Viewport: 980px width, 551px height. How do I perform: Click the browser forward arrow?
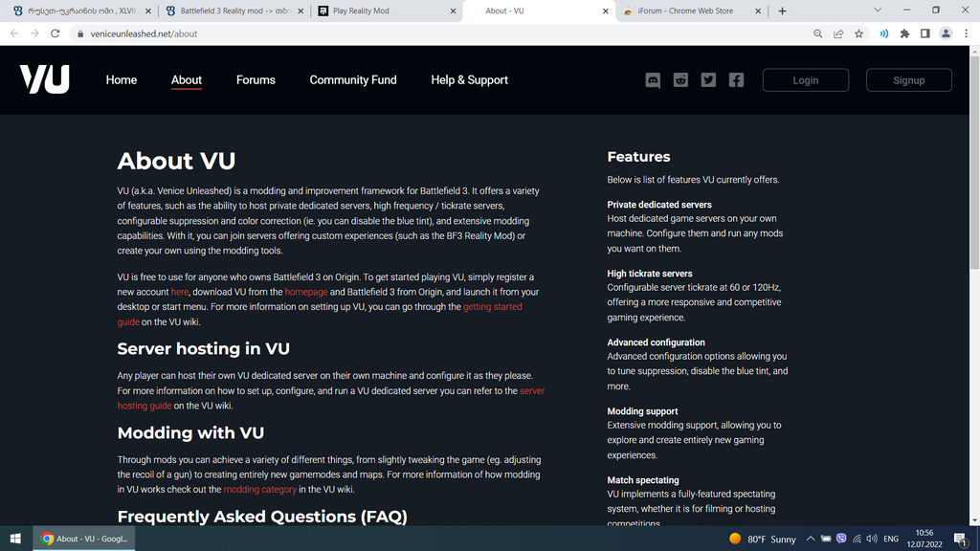pos(35,33)
